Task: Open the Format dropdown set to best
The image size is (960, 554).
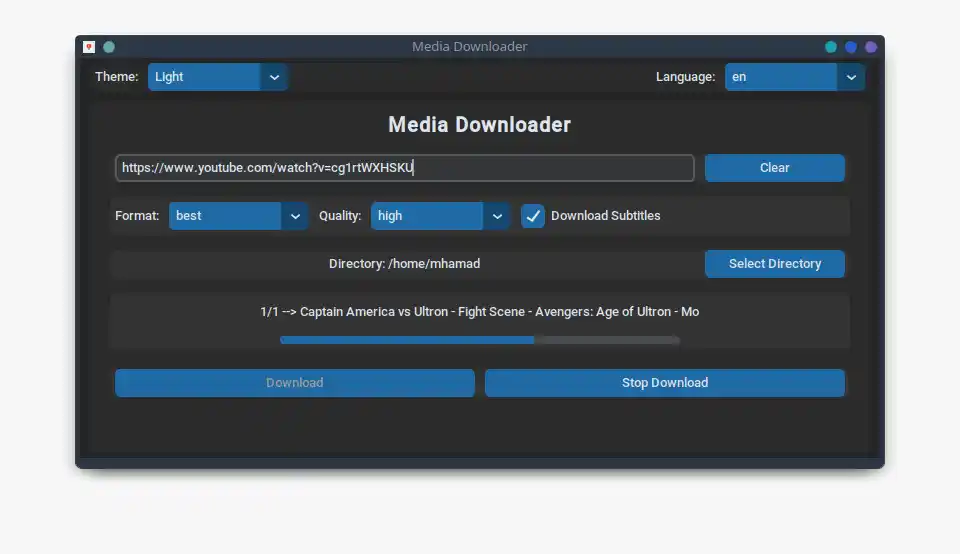Action: click(238, 216)
